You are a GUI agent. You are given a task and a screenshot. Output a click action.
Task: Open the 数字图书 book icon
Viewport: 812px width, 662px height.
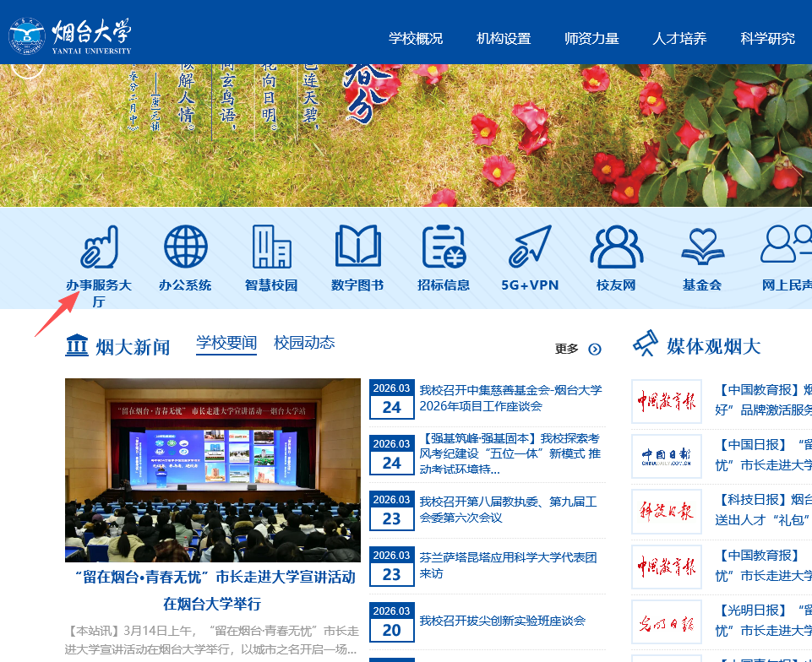pos(357,247)
